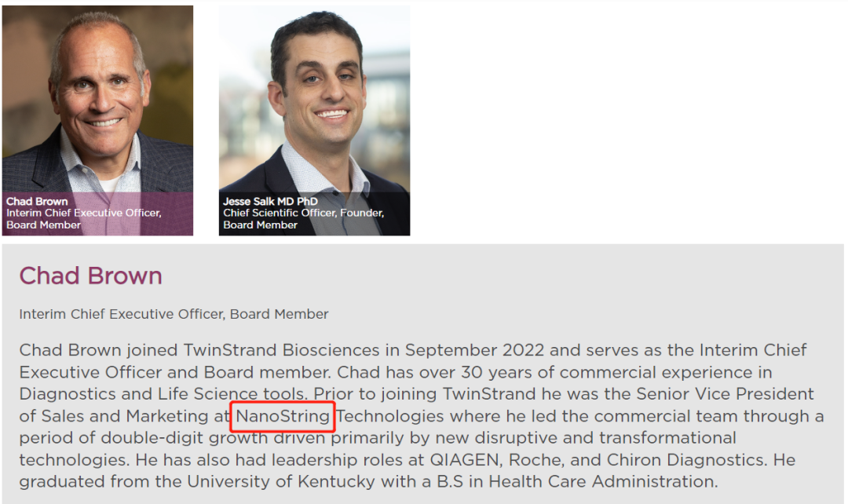Click the word Technologies after NanoString
The image size is (848, 504).
point(390,416)
